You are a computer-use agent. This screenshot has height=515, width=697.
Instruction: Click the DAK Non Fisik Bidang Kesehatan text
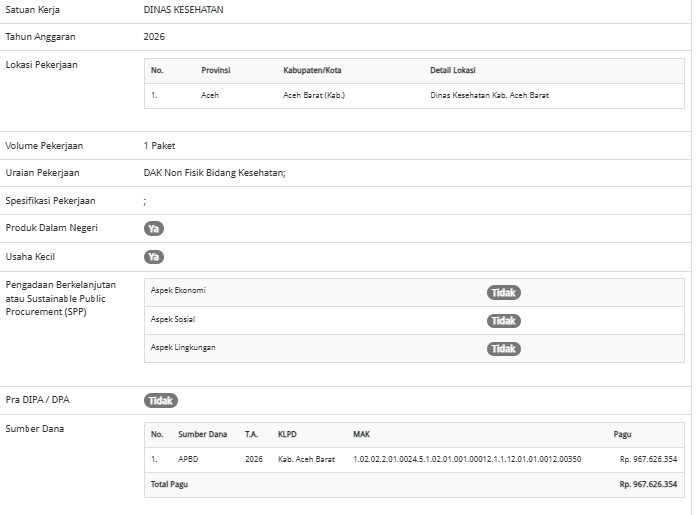click(214, 173)
